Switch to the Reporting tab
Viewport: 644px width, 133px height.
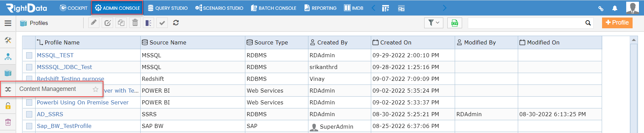(320, 8)
